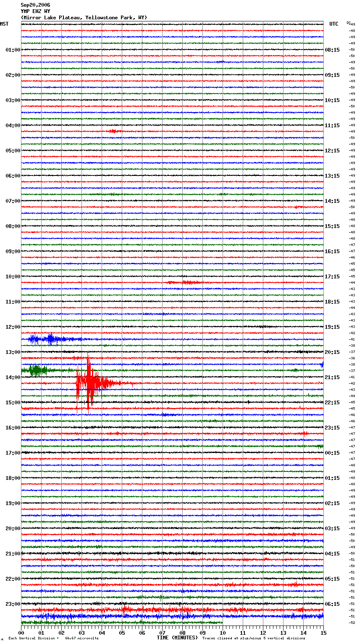Select the 10:00 MST hour label
Screen dimensions: 357x644
click(13, 277)
